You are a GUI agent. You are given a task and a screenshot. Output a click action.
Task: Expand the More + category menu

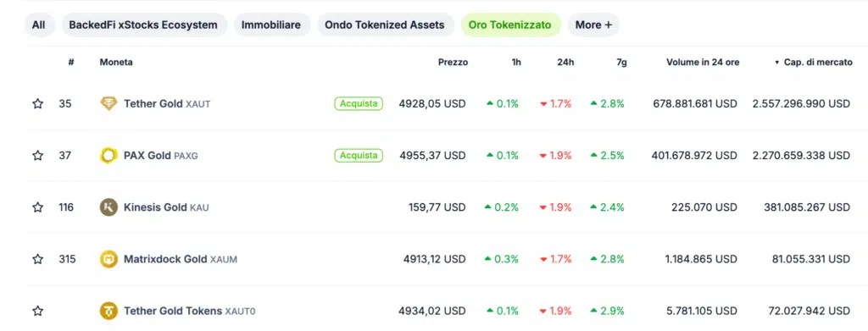coord(593,25)
